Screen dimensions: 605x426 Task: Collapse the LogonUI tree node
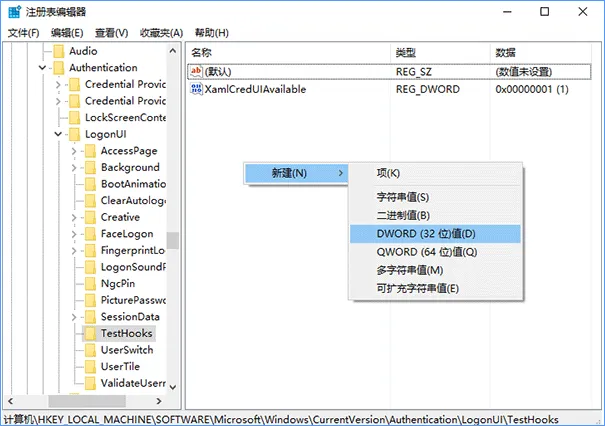pos(58,134)
